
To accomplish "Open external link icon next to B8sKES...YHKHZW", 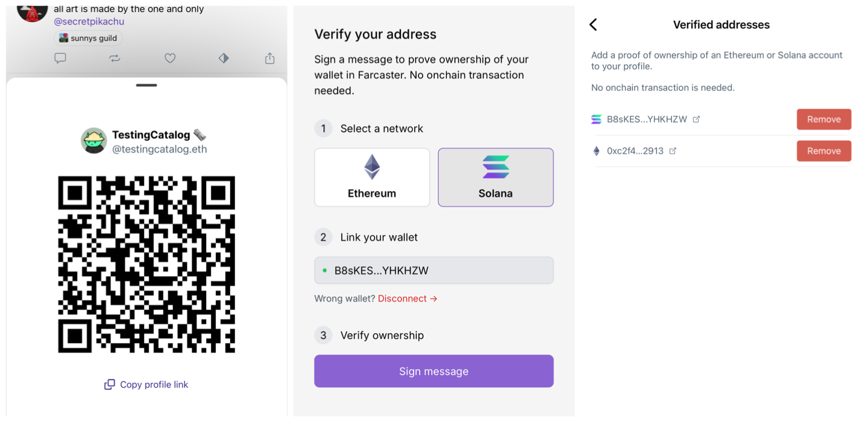I will pos(696,119).
